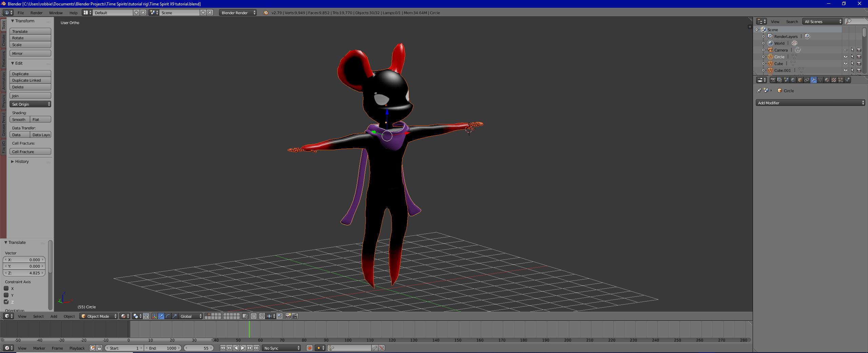Enable the X constraint axis checkbox

[x=6, y=289]
